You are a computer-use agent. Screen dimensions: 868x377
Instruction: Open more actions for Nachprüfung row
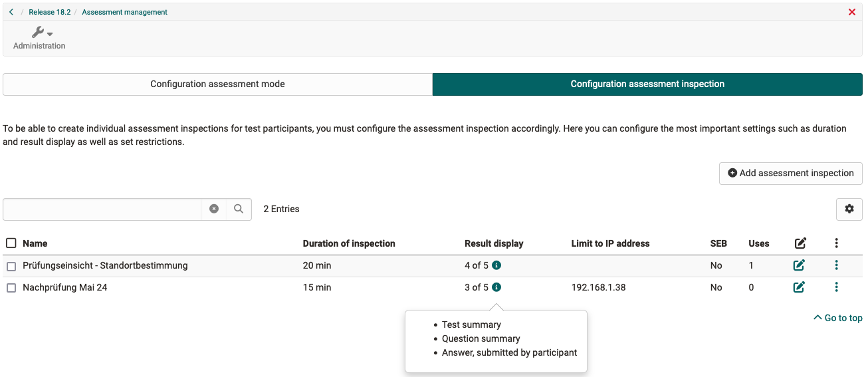point(836,287)
